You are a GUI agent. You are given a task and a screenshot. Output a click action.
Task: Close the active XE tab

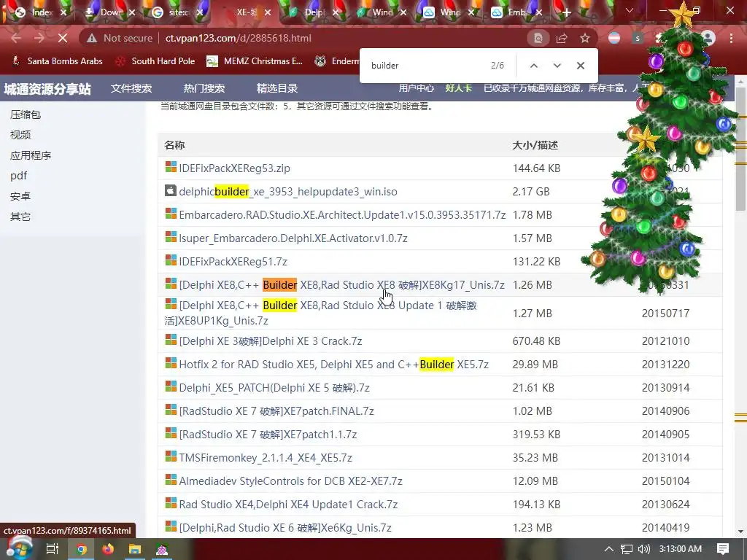268,13
